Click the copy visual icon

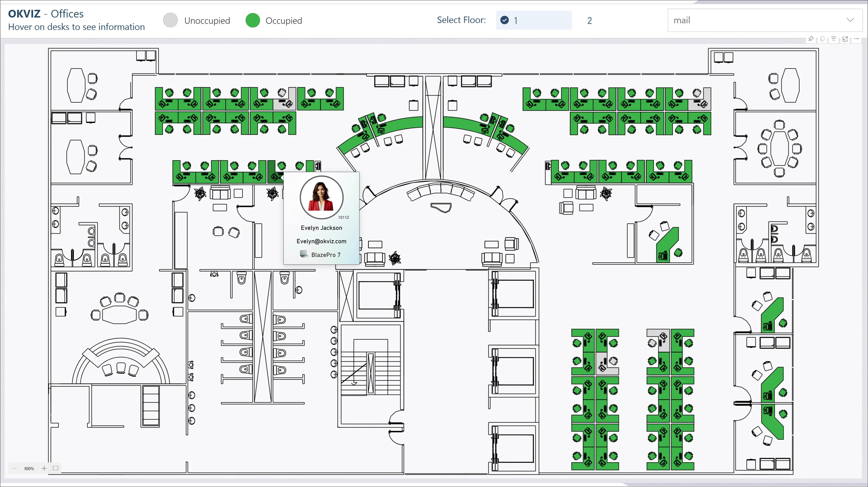click(x=822, y=39)
